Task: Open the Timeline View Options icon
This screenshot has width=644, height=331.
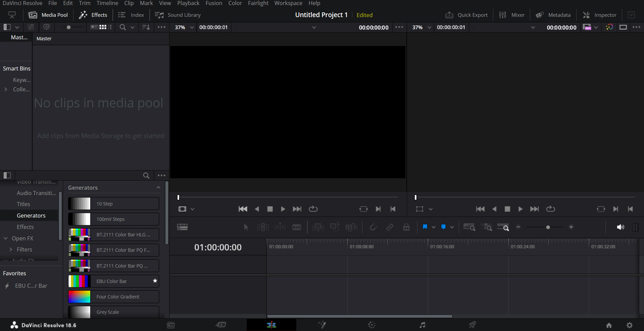Action: pyautogui.click(x=182, y=227)
